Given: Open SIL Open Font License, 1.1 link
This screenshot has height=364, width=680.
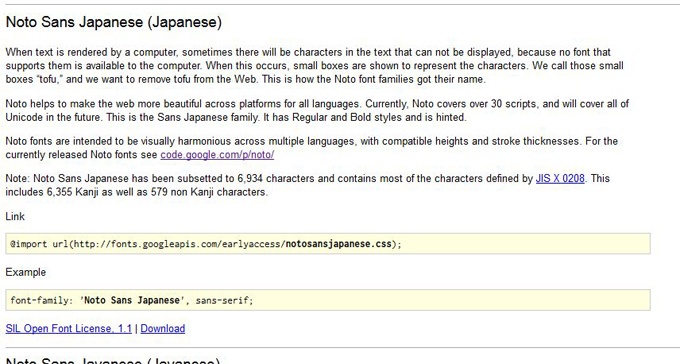Looking at the screenshot, I should pyautogui.click(x=69, y=328).
